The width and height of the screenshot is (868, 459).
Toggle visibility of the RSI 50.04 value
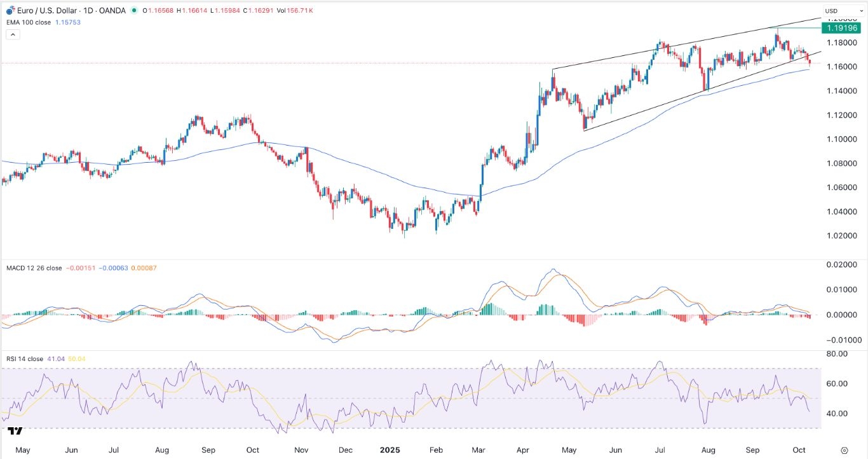[x=75, y=359]
